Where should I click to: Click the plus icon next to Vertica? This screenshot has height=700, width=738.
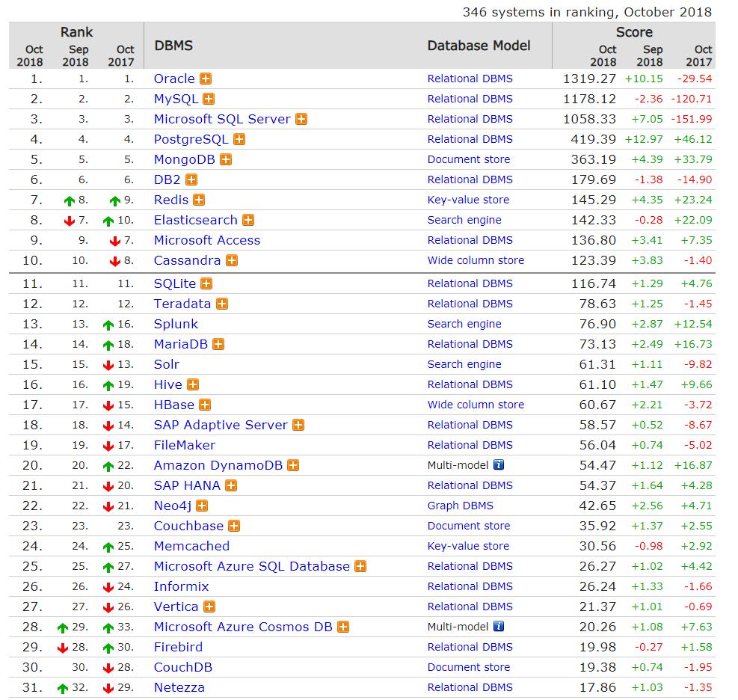click(209, 607)
